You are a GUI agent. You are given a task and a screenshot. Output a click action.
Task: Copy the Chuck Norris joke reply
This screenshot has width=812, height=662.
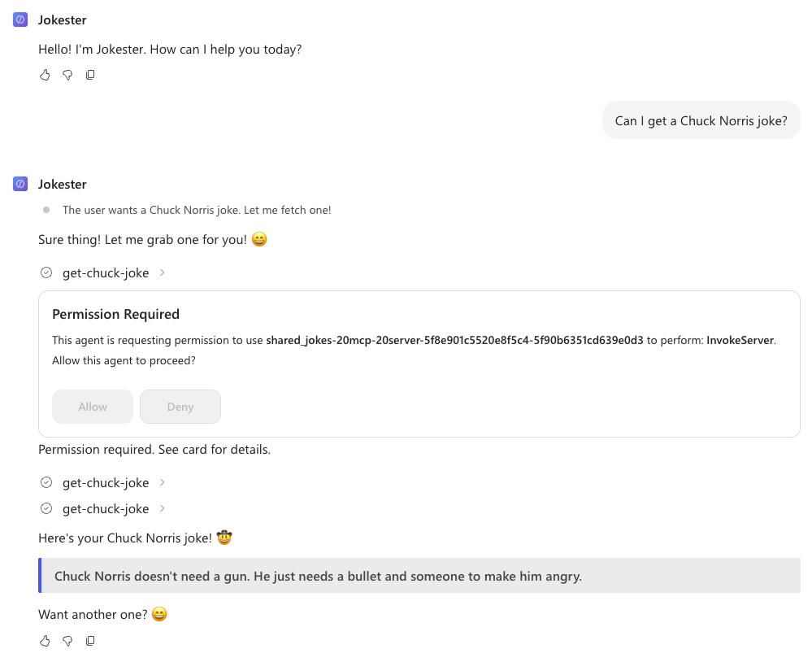tap(90, 642)
